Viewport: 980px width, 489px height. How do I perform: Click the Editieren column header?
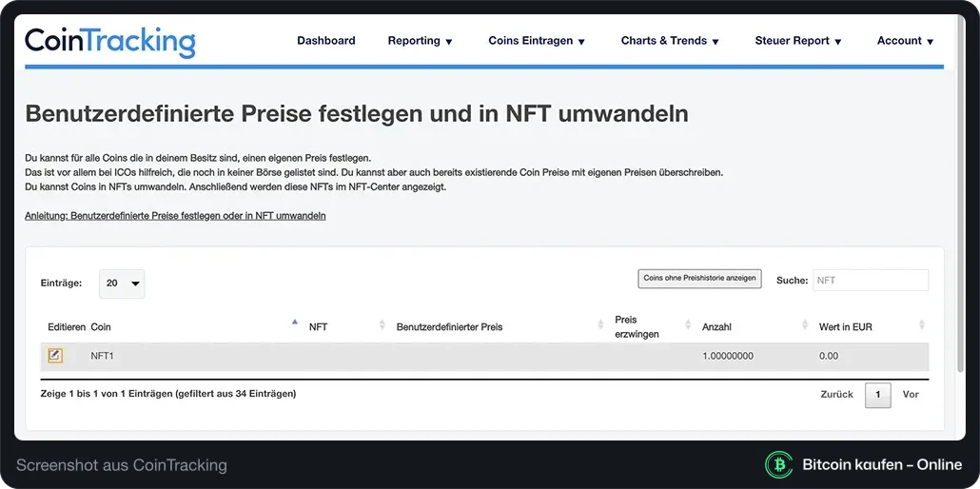(x=67, y=327)
